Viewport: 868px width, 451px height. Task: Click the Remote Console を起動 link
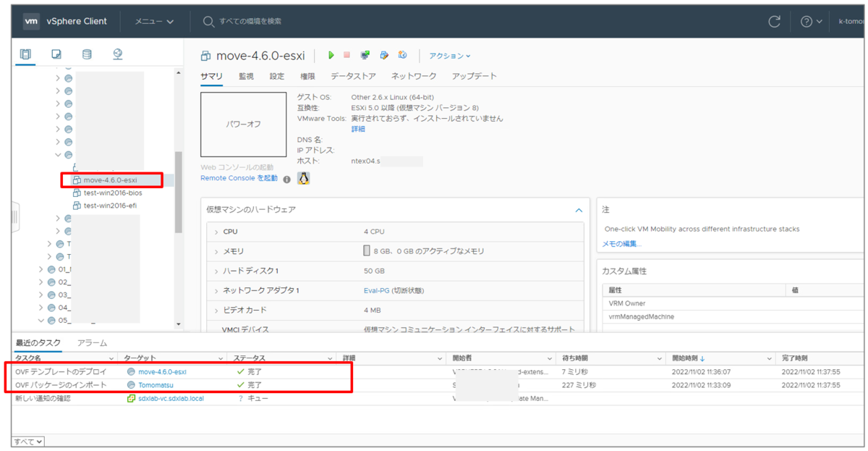coord(239,178)
